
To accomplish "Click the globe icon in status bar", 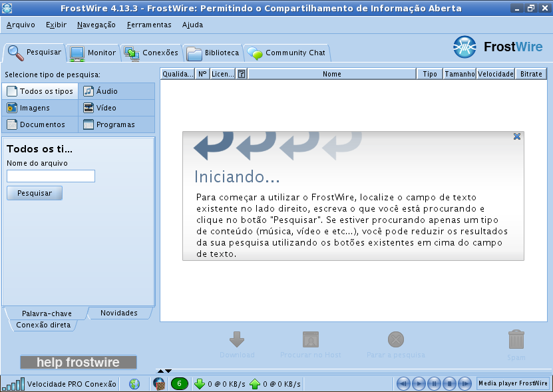I will click(x=134, y=383).
